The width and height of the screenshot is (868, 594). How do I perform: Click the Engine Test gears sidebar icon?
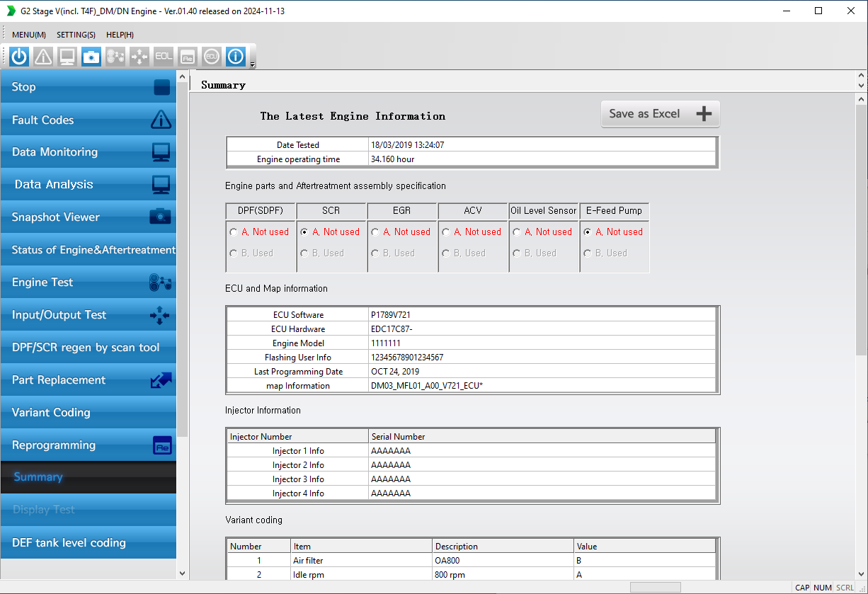click(161, 282)
